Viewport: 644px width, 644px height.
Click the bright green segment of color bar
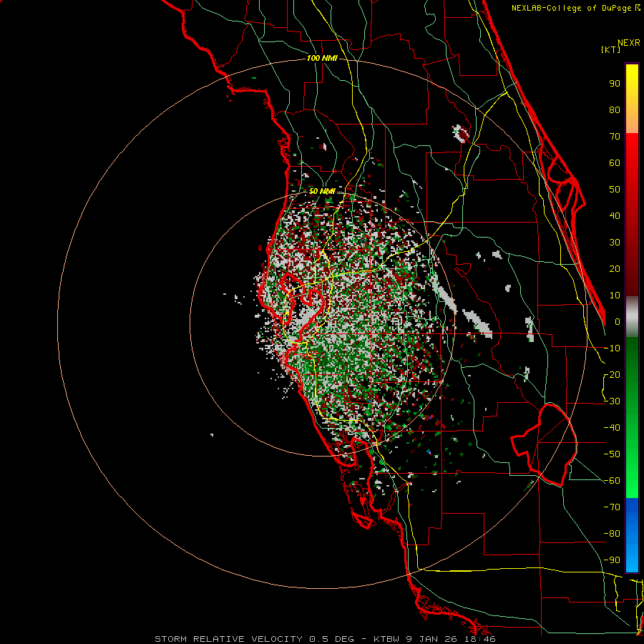point(632,472)
